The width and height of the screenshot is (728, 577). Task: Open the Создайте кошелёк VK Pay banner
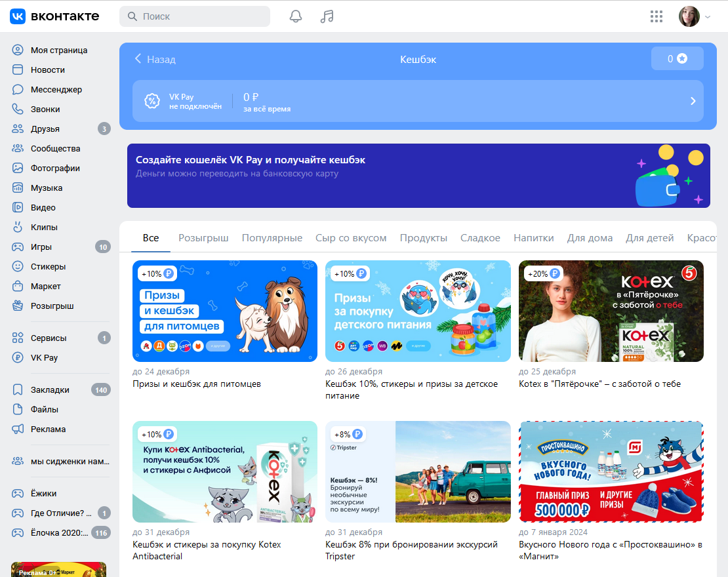[418, 176]
